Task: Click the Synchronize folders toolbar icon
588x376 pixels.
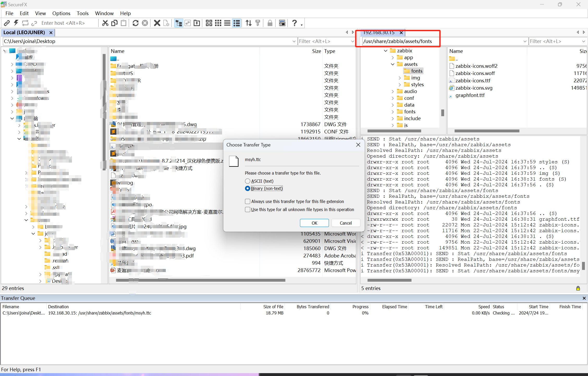Action: [x=188, y=23]
